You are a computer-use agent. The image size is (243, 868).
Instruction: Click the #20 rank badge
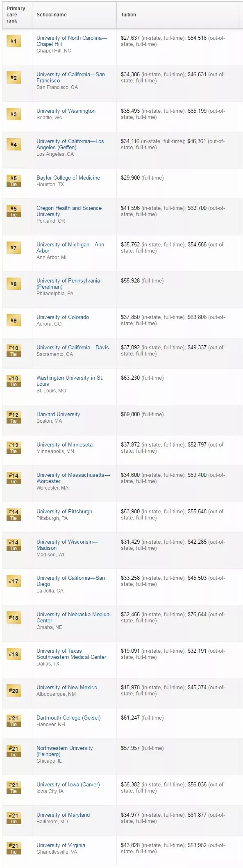pyautogui.click(x=14, y=690)
